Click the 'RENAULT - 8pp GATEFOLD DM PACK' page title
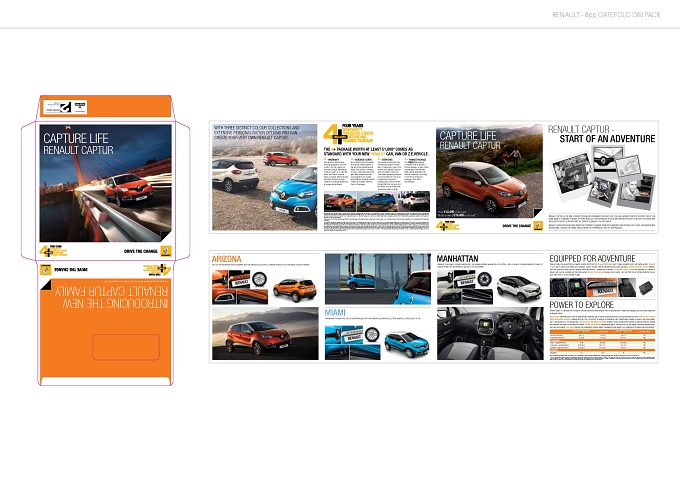 (x=606, y=15)
